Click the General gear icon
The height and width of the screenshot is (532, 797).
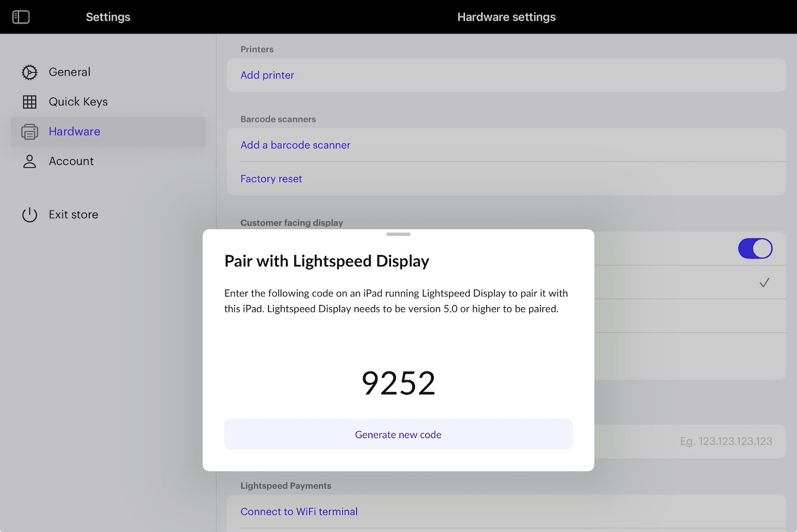30,72
